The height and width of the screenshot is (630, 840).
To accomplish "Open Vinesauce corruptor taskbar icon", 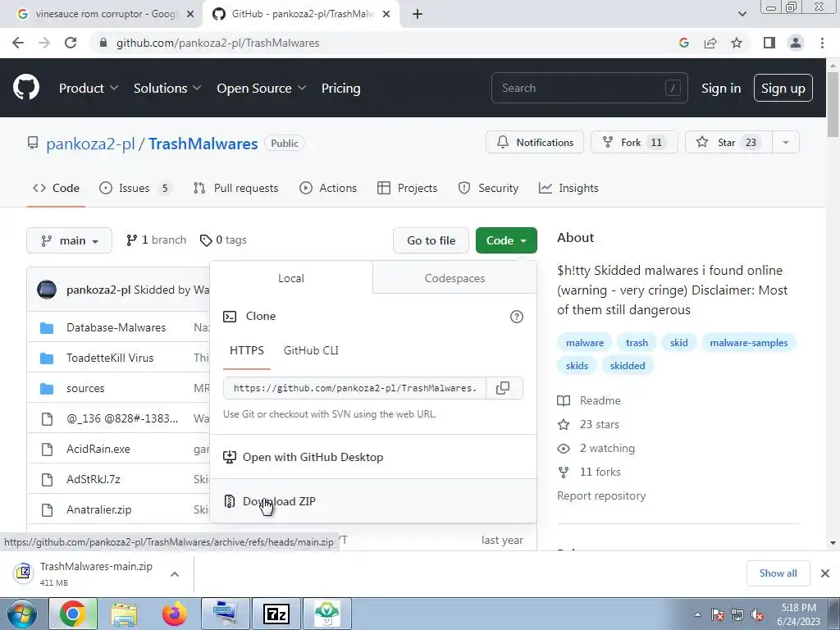I will 327,614.
